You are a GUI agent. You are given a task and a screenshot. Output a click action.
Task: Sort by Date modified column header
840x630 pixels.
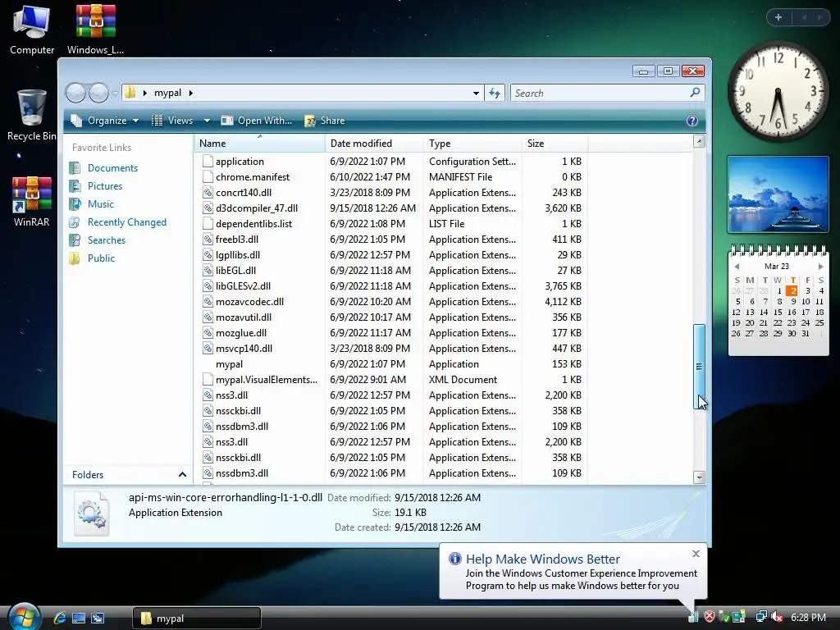point(374,143)
